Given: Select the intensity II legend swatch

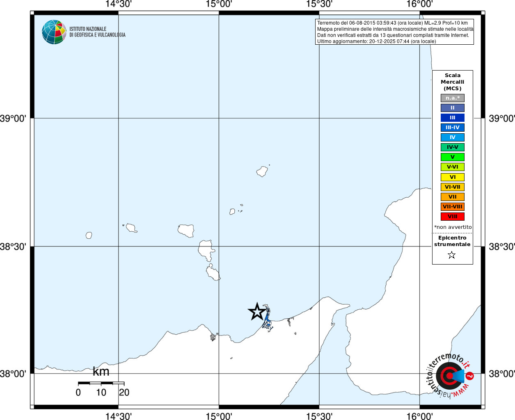Looking at the screenshot, I should pos(453,108).
